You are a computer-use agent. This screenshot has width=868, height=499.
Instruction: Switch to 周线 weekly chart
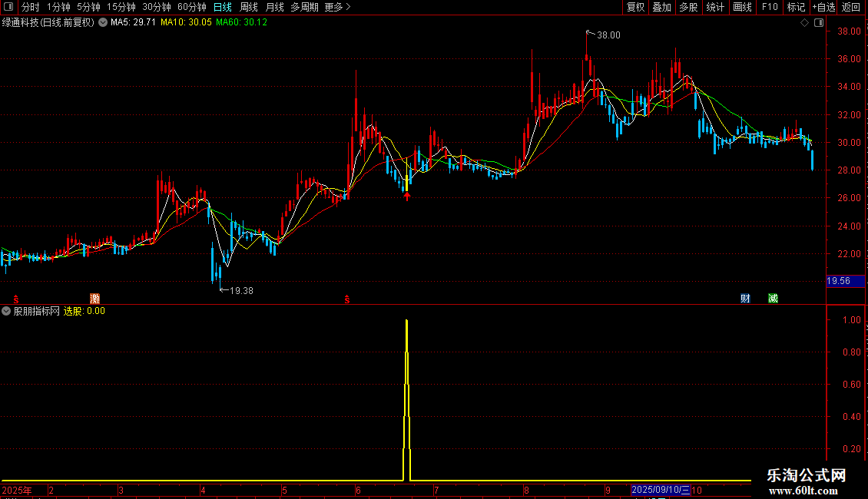pyautogui.click(x=249, y=7)
